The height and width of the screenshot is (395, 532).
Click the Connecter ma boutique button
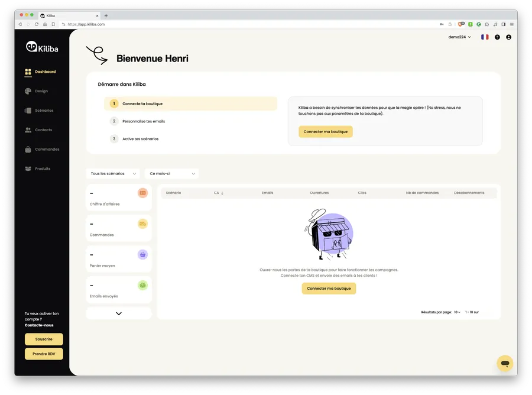point(326,132)
